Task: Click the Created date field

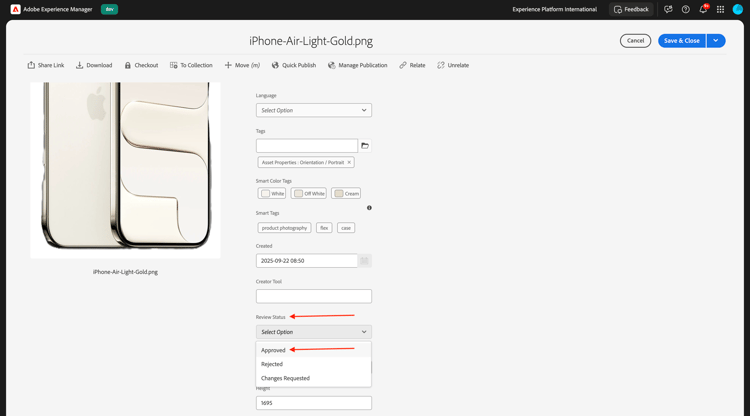Action: [x=307, y=261]
